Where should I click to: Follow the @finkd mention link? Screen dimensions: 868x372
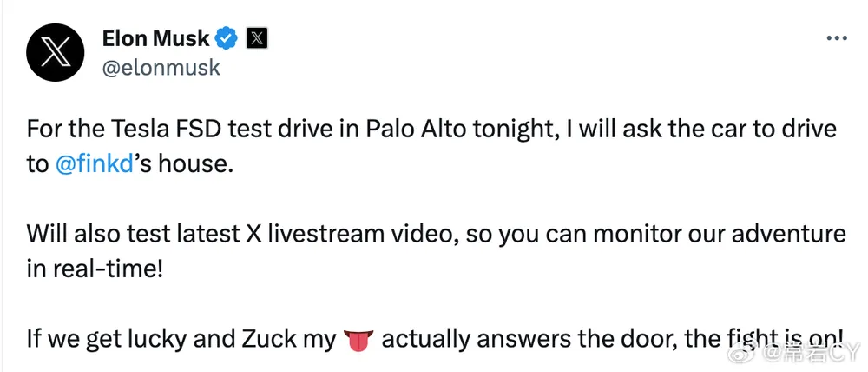[94, 165]
